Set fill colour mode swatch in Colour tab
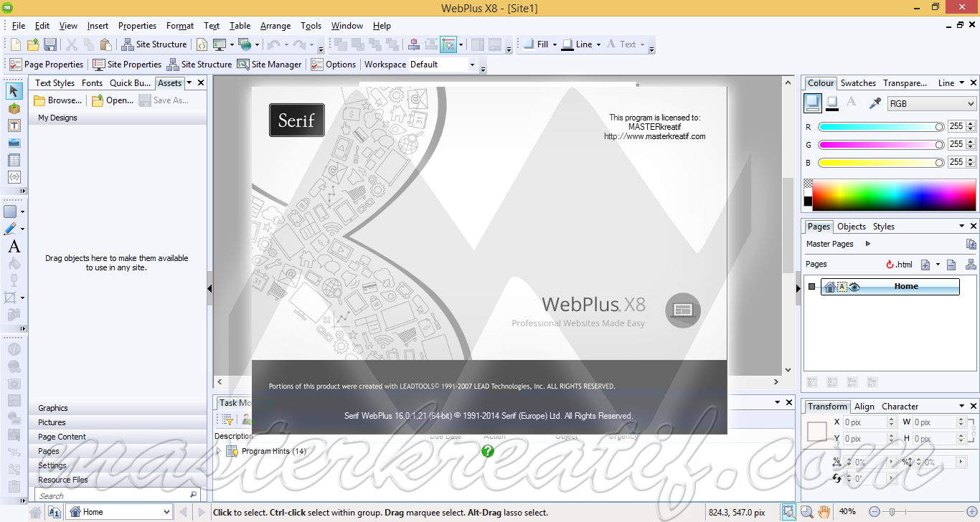980x522 pixels. tap(813, 103)
